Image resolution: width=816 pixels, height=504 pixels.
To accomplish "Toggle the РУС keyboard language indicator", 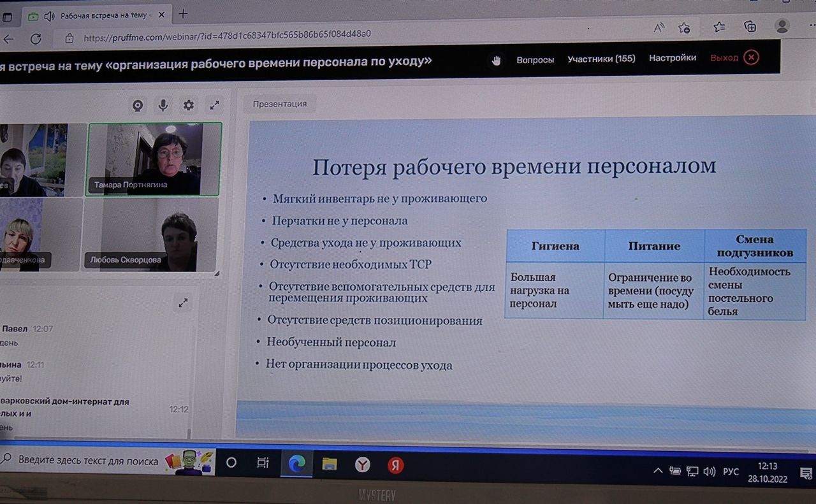I will pos(731,472).
